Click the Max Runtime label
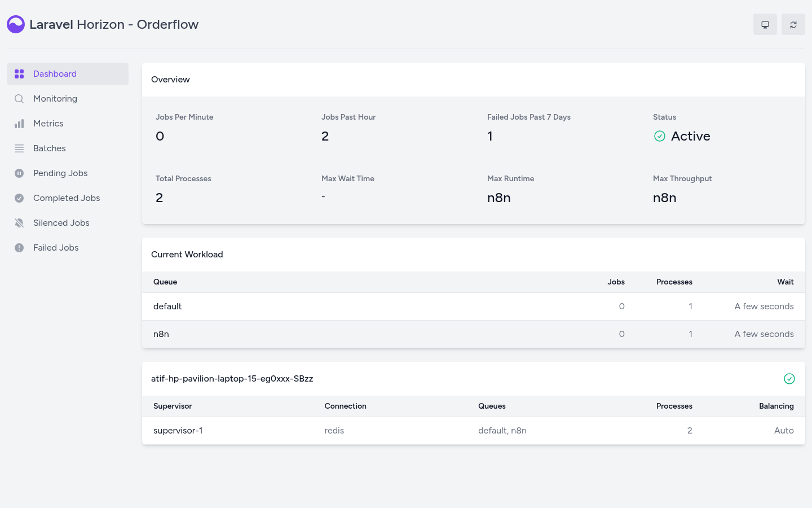 (511, 178)
